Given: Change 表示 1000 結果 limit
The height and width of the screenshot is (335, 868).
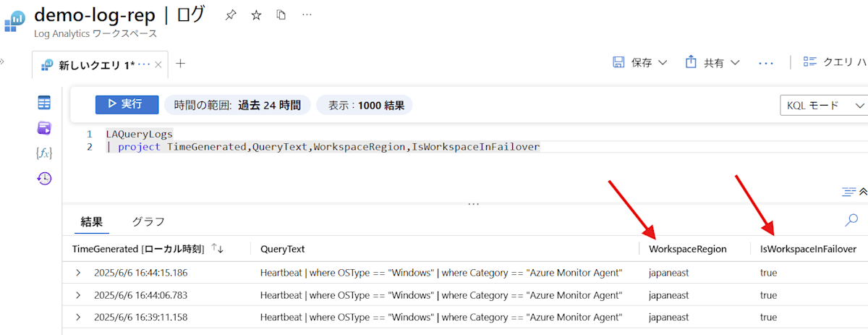Looking at the screenshot, I should click(366, 105).
